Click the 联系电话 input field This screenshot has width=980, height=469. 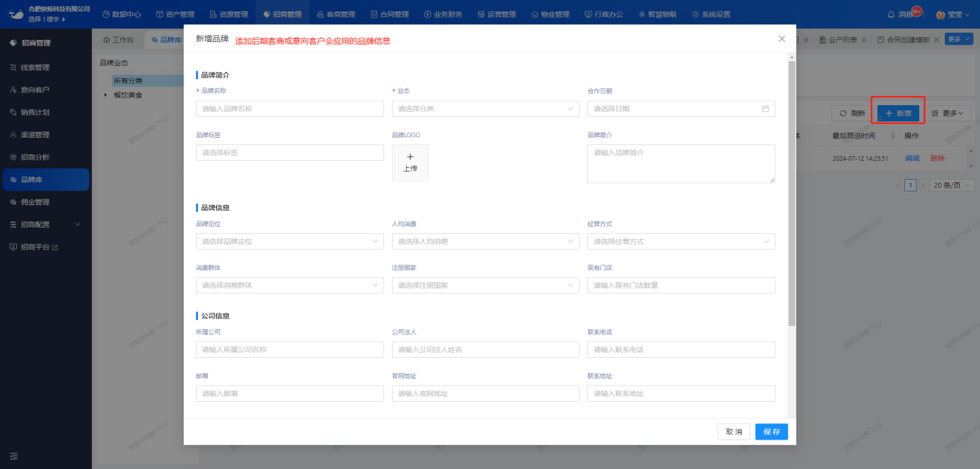point(681,349)
